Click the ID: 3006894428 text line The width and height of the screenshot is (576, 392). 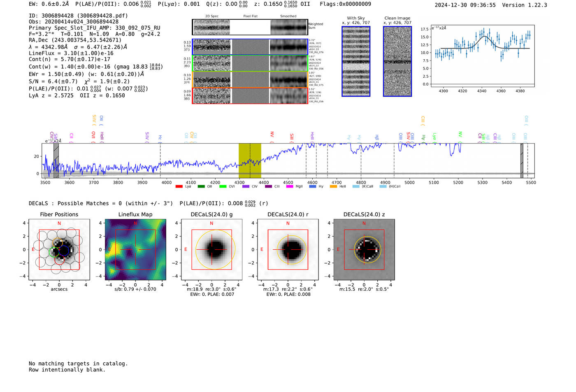[78, 16]
